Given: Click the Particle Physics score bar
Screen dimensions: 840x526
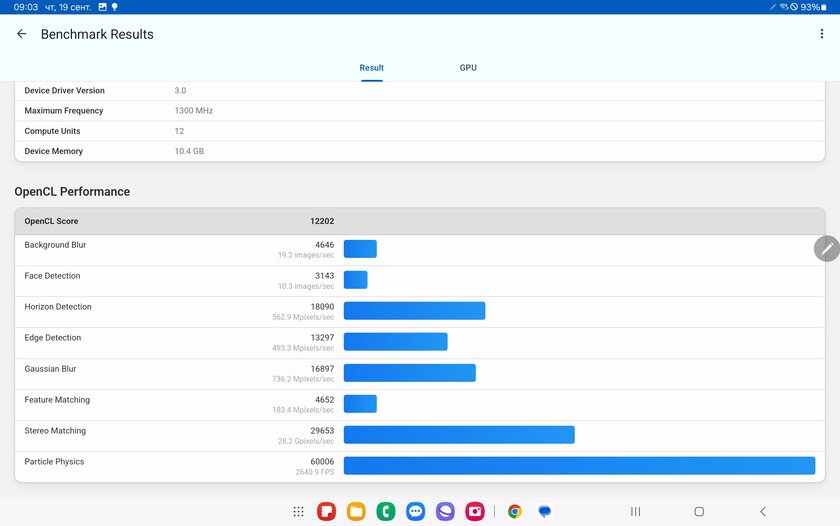Looking at the screenshot, I should pyautogui.click(x=579, y=465).
